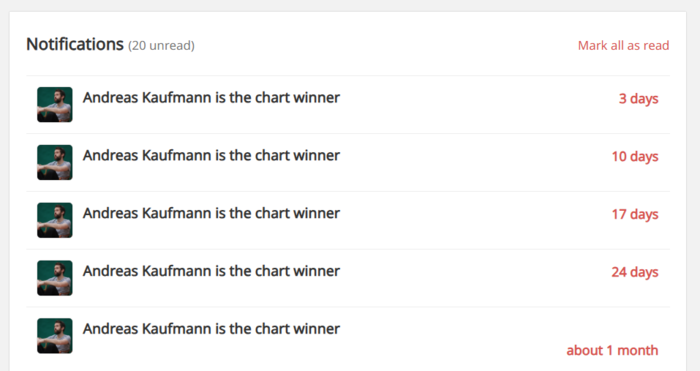
Task: Click the '17 days' timestamp
Action: click(x=635, y=214)
